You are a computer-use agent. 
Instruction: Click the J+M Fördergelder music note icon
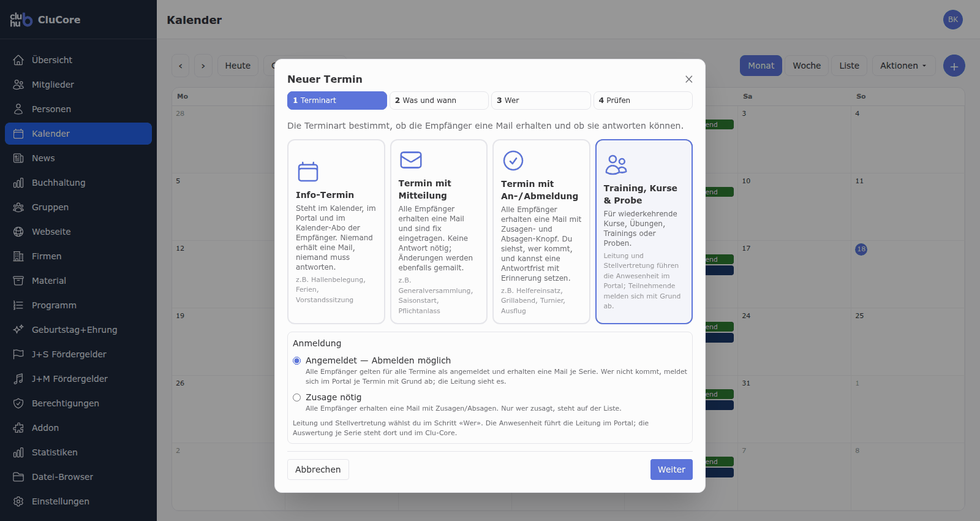pyautogui.click(x=18, y=379)
